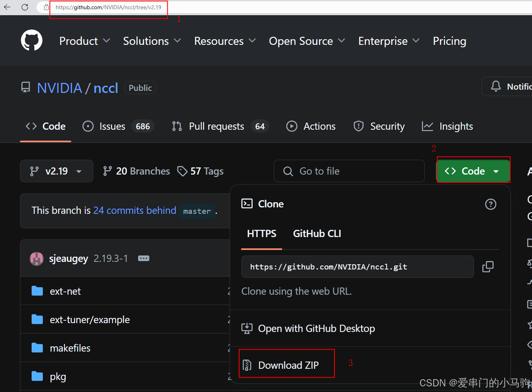532x392 pixels.
Task: Click the repository icon beside NVIDIA
Action: pos(26,88)
